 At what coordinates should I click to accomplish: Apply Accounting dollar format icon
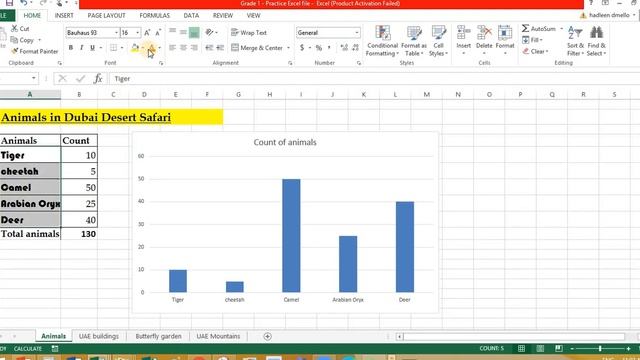coord(302,48)
